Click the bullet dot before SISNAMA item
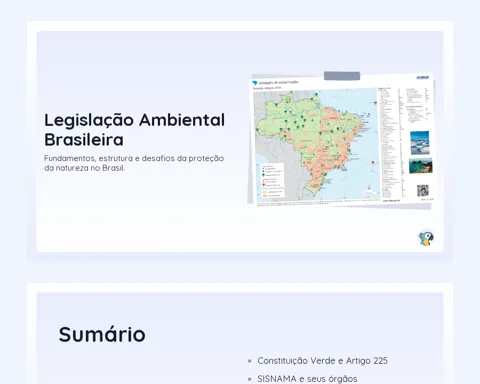 250,379
